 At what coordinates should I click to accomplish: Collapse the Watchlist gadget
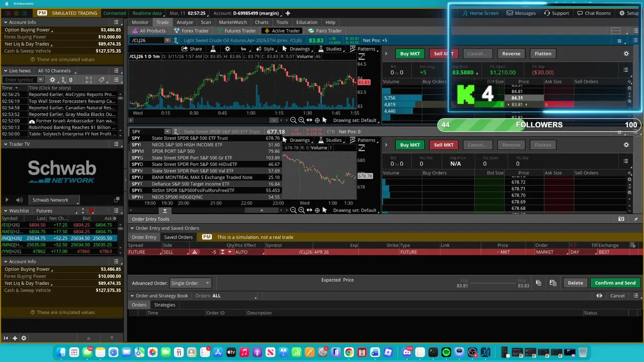tap(5, 211)
